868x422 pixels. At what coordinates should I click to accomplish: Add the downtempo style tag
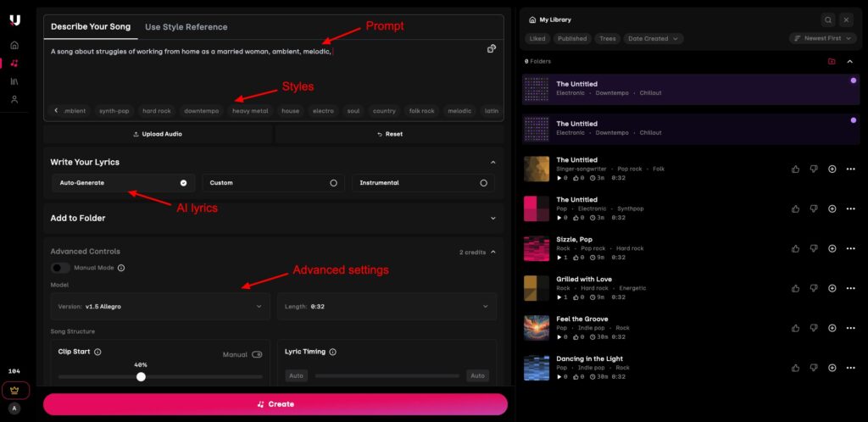point(202,111)
